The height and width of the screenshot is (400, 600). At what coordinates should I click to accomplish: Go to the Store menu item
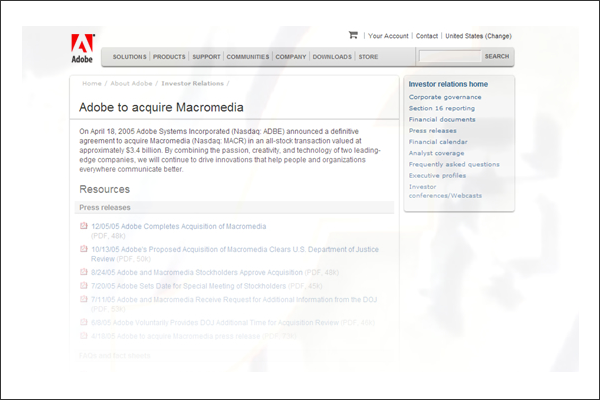(x=368, y=57)
